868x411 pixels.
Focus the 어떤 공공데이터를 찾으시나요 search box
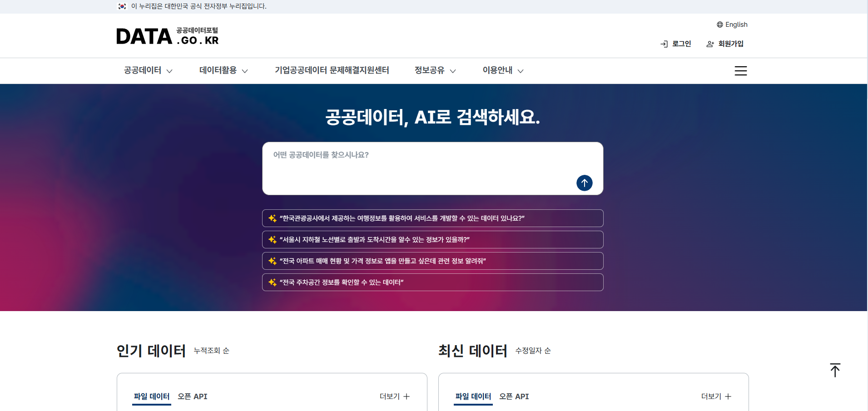click(433, 168)
